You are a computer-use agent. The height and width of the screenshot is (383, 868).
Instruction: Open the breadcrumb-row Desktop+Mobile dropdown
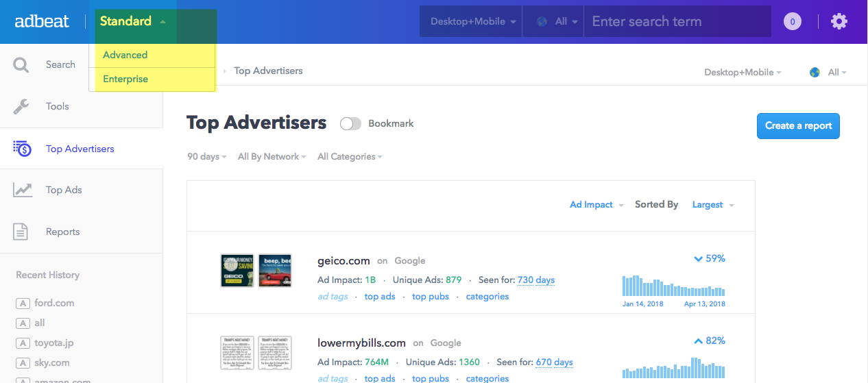[743, 72]
